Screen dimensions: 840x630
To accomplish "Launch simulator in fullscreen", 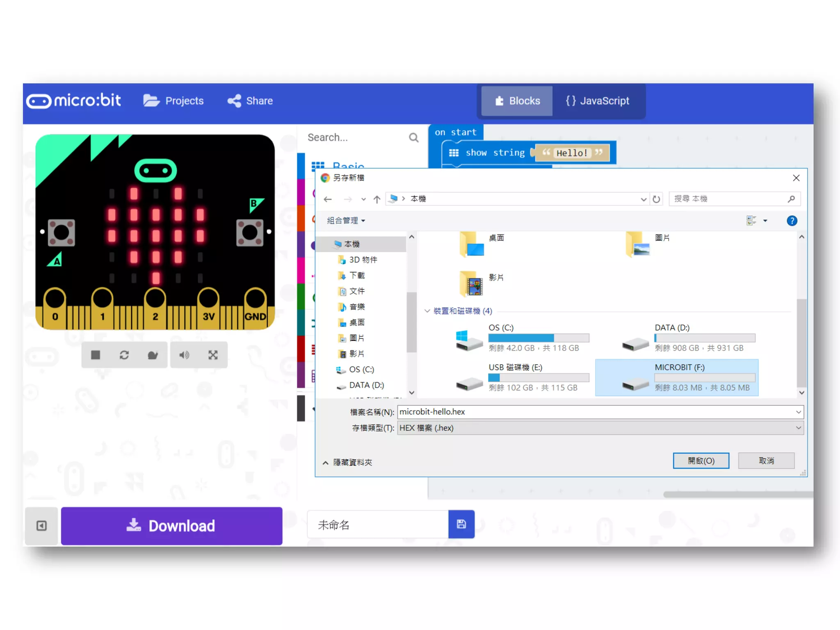I will [213, 355].
